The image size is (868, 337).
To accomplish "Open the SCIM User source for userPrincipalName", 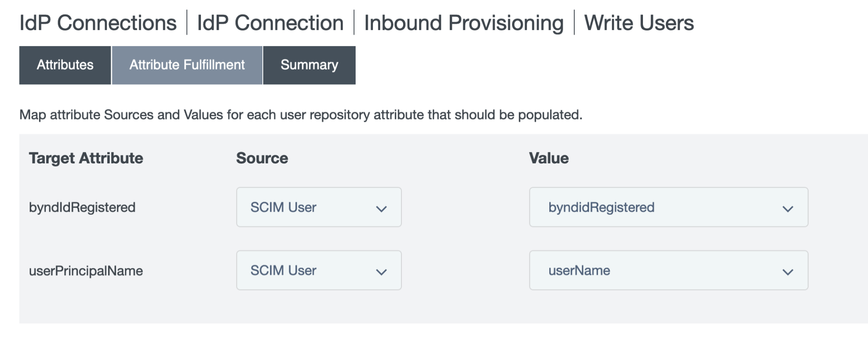I will click(x=318, y=270).
